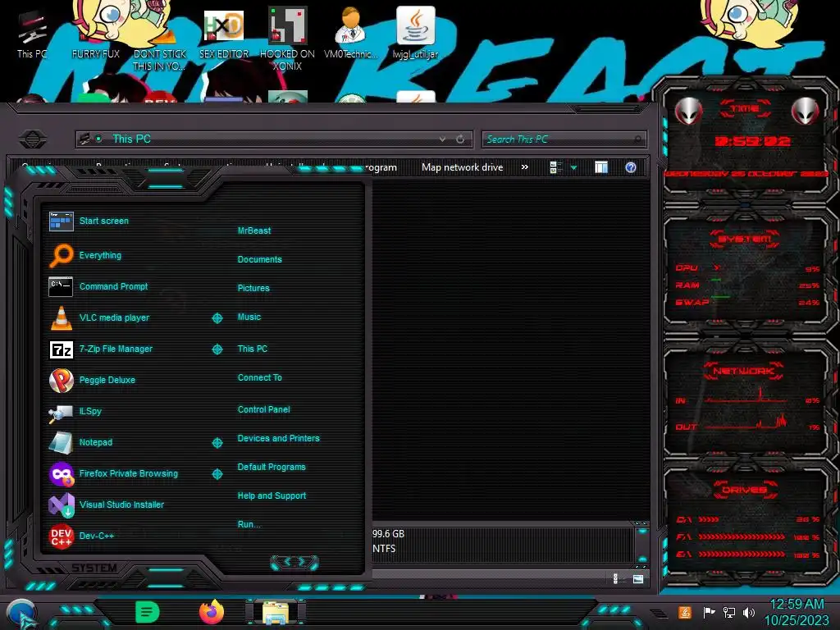The width and height of the screenshot is (840, 630).
Task: Select HOOKED ON XONIX desktop icon
Action: (287, 39)
